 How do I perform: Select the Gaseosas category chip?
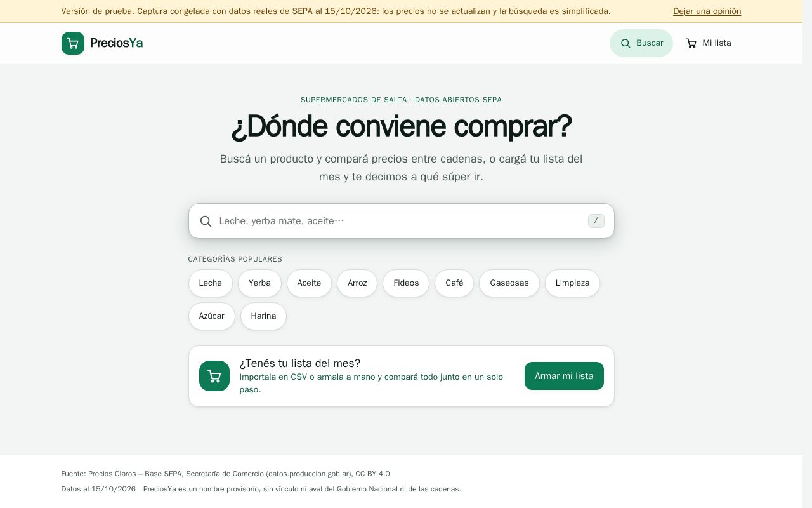[509, 283]
